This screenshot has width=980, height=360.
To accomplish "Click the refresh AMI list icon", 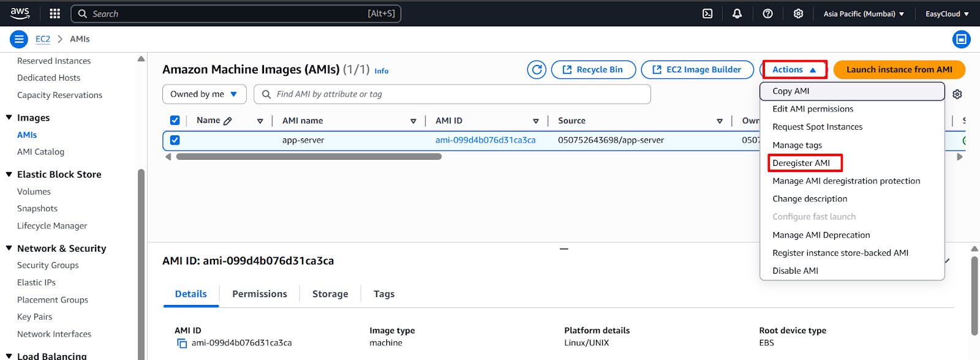I will [537, 70].
